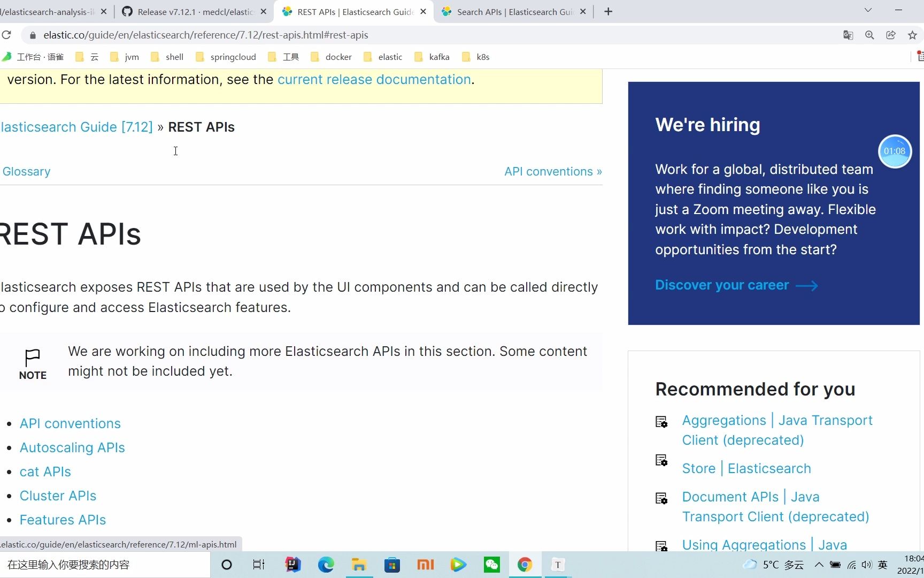Open IntelliJ IDEA from the taskbar
The height and width of the screenshot is (578, 924).
pos(293,565)
